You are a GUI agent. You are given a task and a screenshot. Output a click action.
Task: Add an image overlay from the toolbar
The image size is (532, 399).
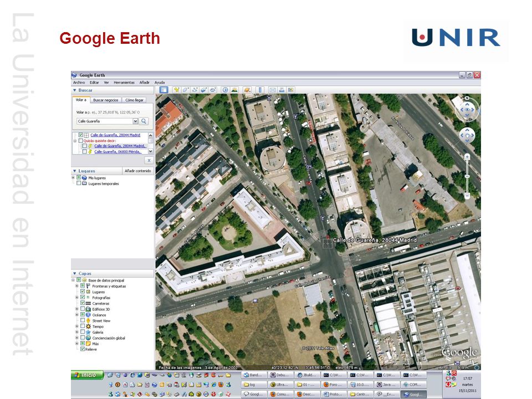[x=203, y=90]
